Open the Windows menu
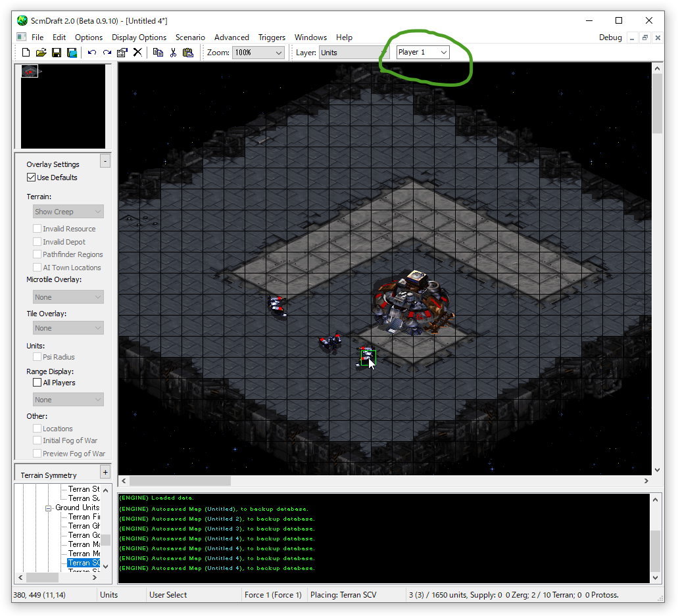This screenshot has height=616, width=678. point(310,37)
